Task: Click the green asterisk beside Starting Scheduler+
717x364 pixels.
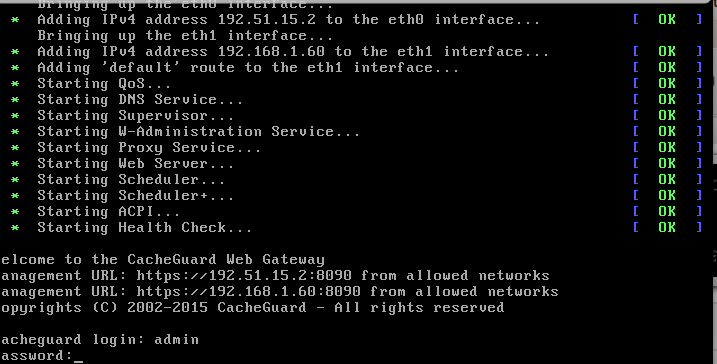Action: point(15,196)
